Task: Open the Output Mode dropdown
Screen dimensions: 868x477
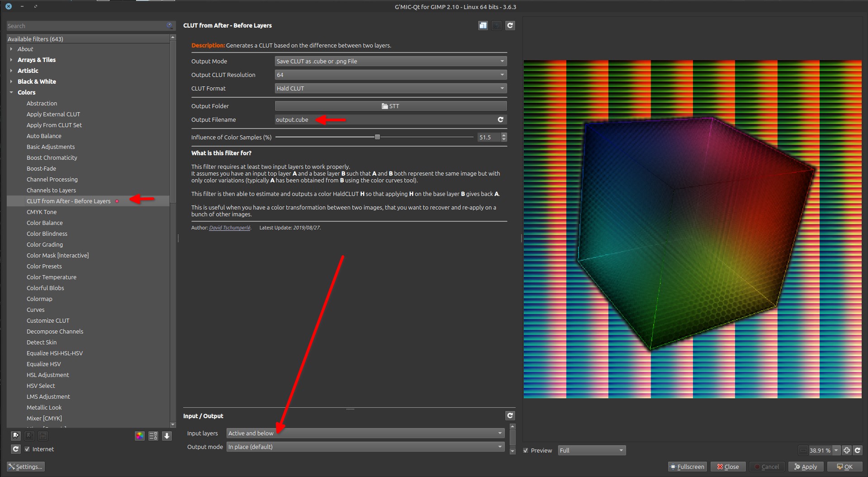Action: [x=390, y=62]
